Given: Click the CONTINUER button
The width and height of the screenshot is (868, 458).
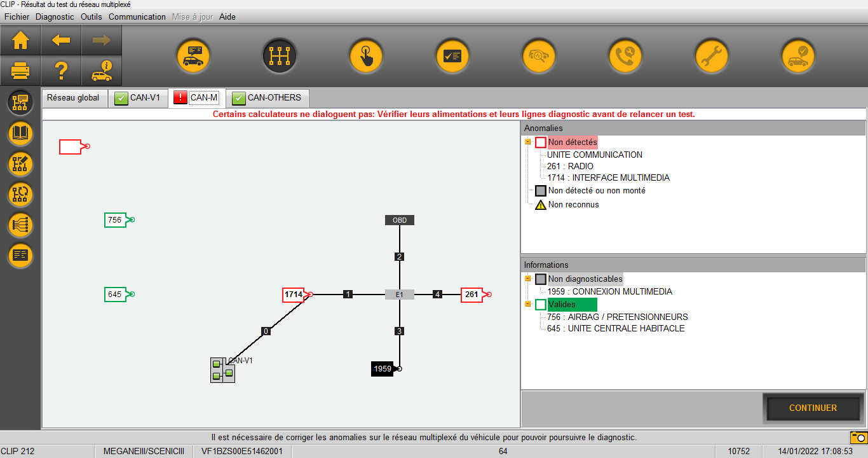Looking at the screenshot, I should pyautogui.click(x=813, y=408).
